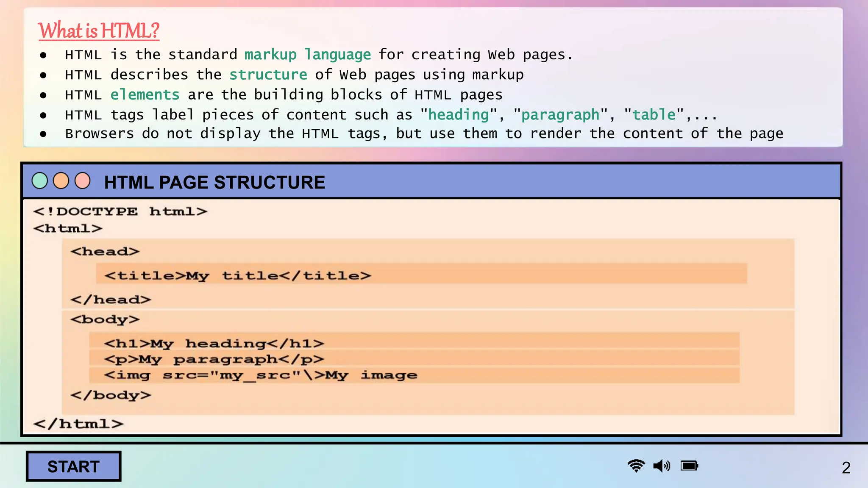This screenshot has height=488, width=868.
Task: Click the closing '</head>' tag
Action: click(x=111, y=299)
